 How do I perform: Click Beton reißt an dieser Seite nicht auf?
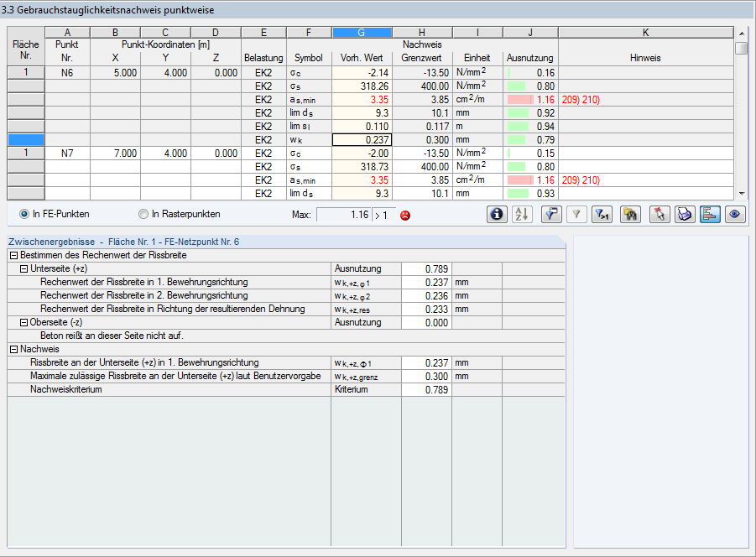(112, 336)
